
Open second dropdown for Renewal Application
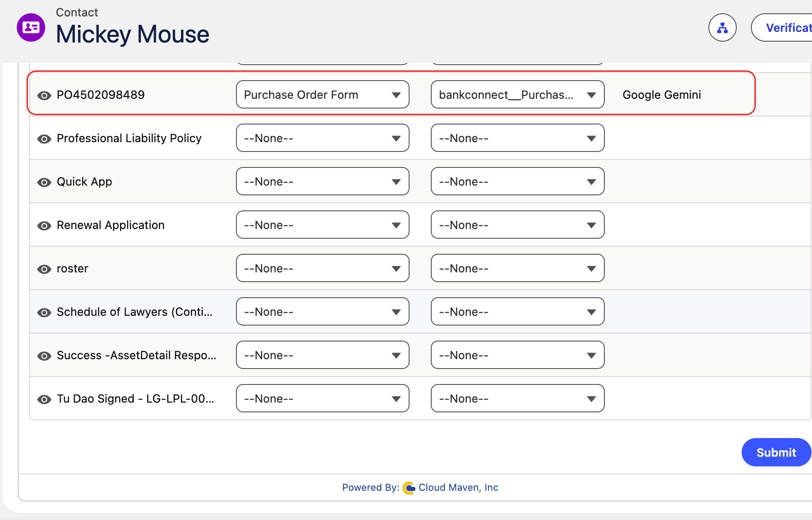pyautogui.click(x=518, y=225)
